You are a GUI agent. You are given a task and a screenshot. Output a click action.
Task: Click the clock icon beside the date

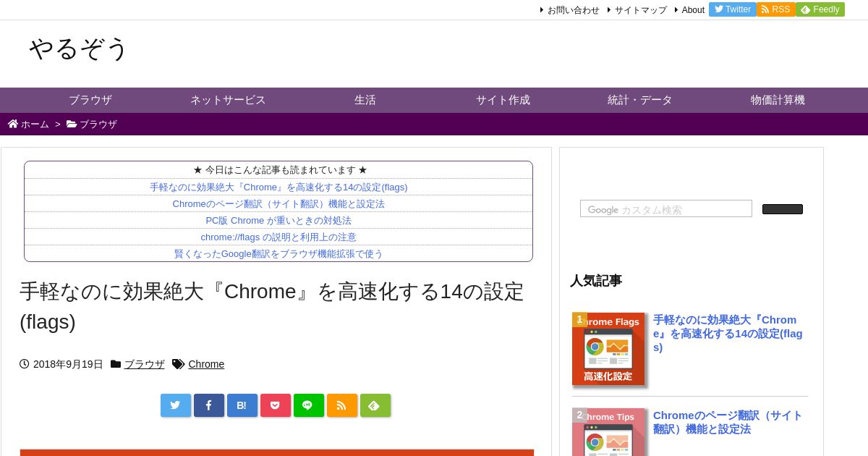click(25, 364)
